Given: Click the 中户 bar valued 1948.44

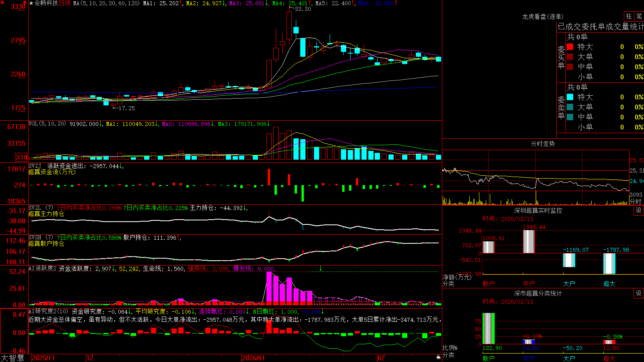Looking at the screenshot, I should coord(529,241).
